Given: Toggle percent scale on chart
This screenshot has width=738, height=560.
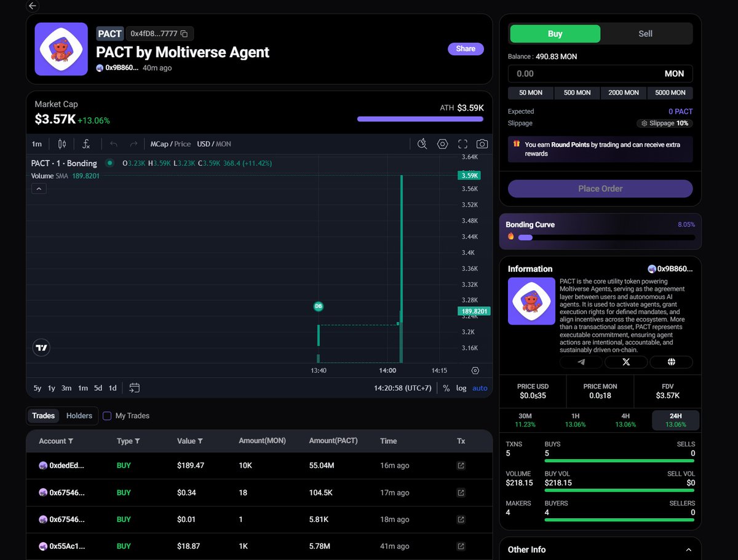Looking at the screenshot, I should click(446, 388).
